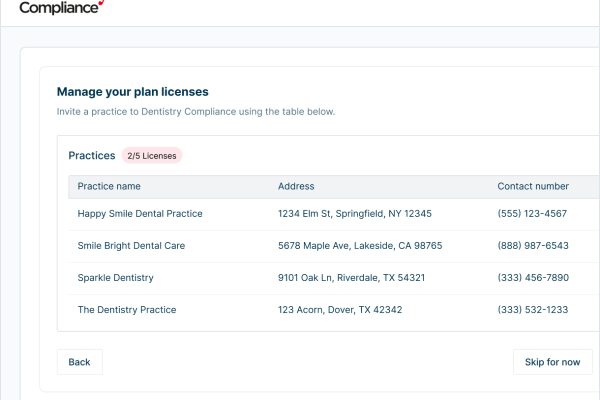Click the Manage your plan licenses heading

point(133,92)
